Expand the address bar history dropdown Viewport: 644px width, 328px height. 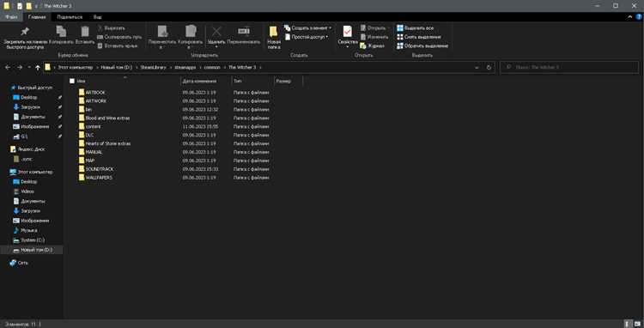tap(477, 67)
